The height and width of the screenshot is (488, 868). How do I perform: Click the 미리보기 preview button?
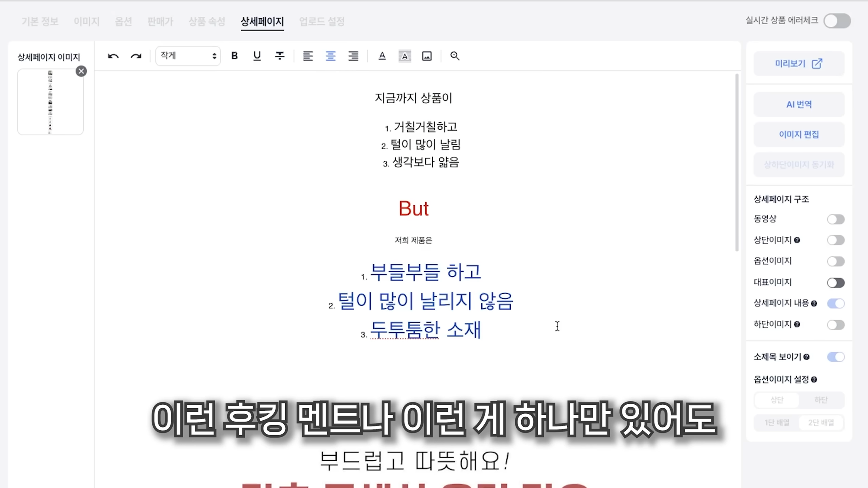(799, 63)
